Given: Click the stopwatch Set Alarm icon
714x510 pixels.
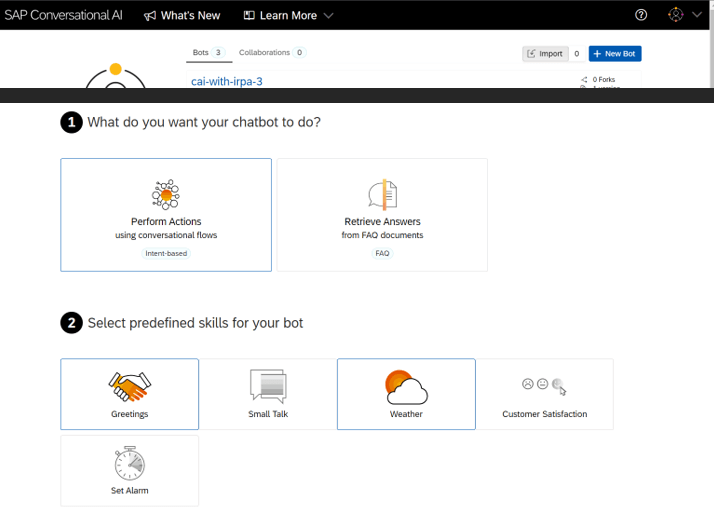Looking at the screenshot, I should point(130,463).
